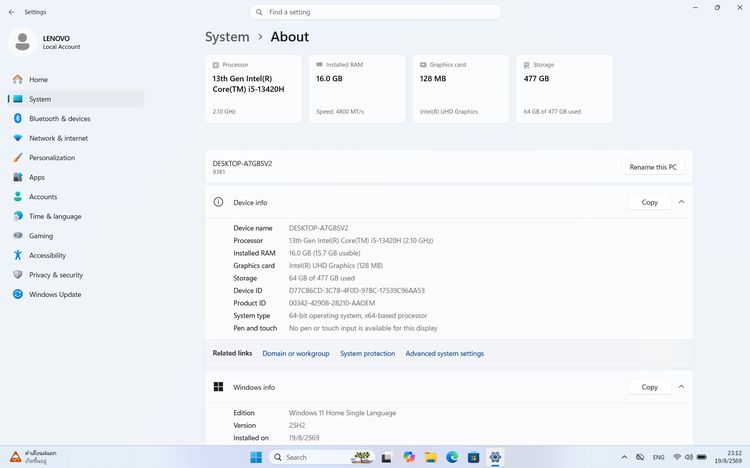Open the Processor summary card
The image size is (750, 468).
254,89
